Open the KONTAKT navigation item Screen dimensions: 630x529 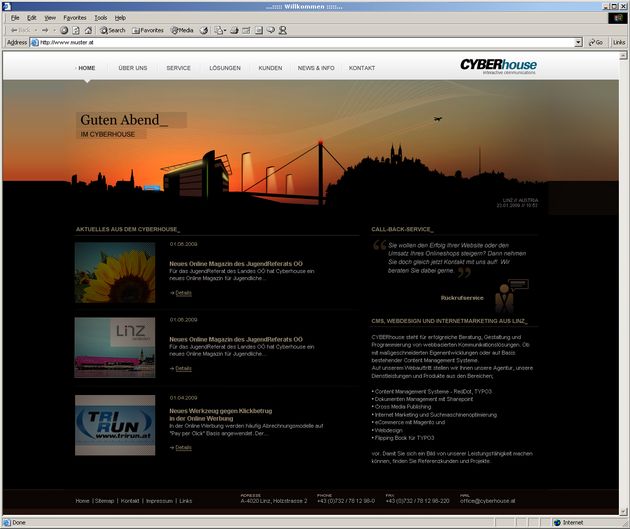point(362,68)
